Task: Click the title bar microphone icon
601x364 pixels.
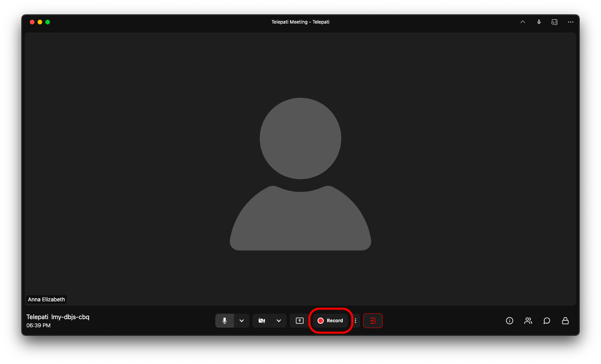Action: pyautogui.click(x=539, y=22)
